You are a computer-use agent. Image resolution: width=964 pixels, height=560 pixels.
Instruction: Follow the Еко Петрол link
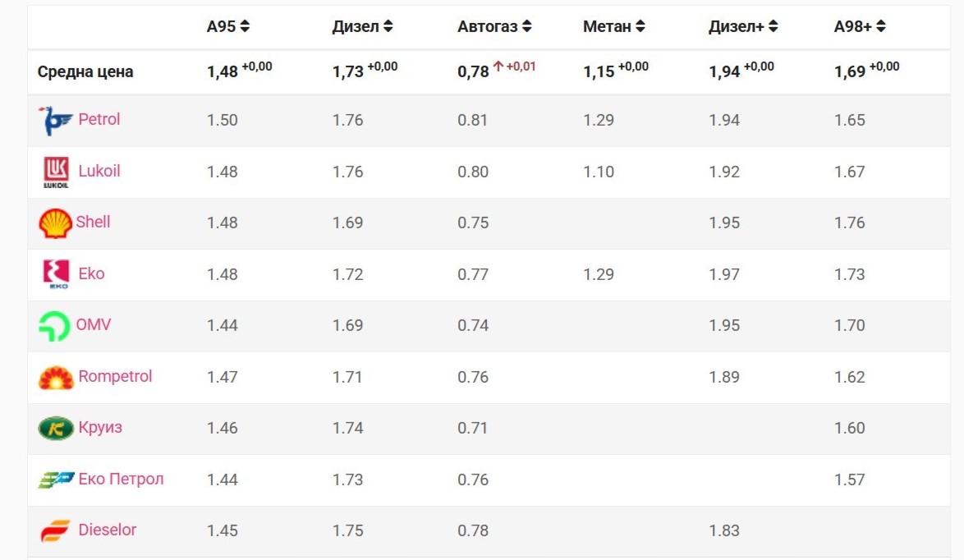tap(121, 479)
